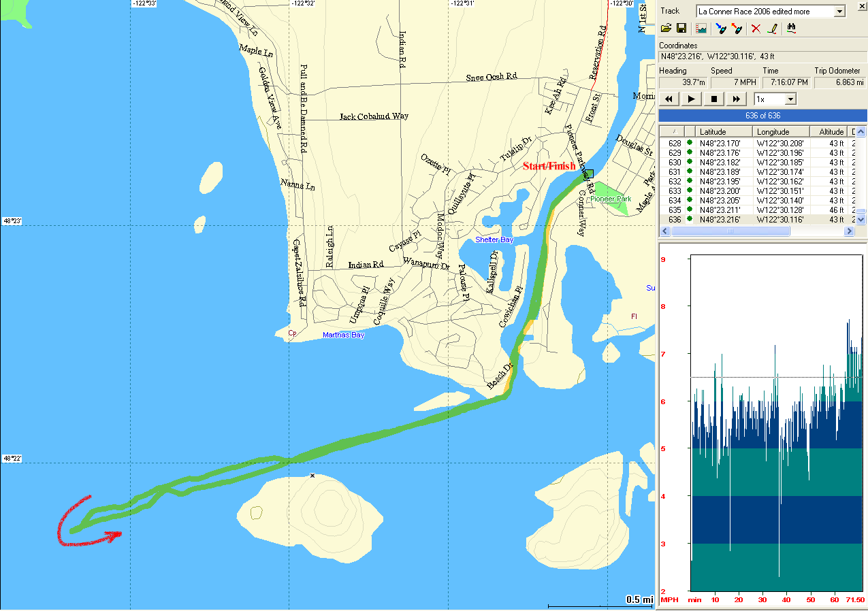Show the track profile graph icon
The image size is (868, 611).
pyautogui.click(x=701, y=29)
